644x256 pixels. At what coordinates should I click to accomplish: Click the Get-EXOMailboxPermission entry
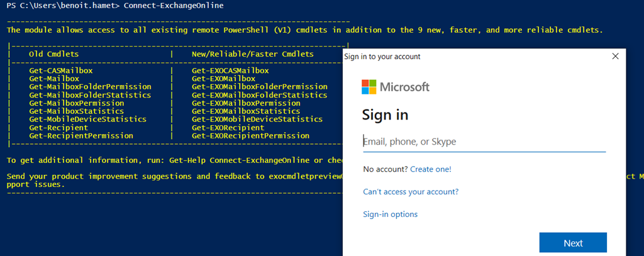pos(246,103)
